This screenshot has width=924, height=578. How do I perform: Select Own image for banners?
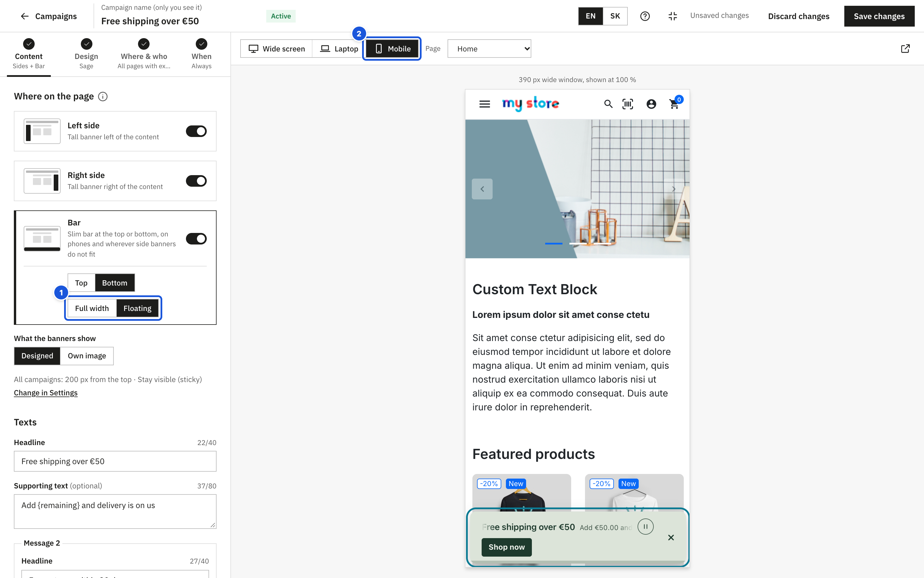87,356
